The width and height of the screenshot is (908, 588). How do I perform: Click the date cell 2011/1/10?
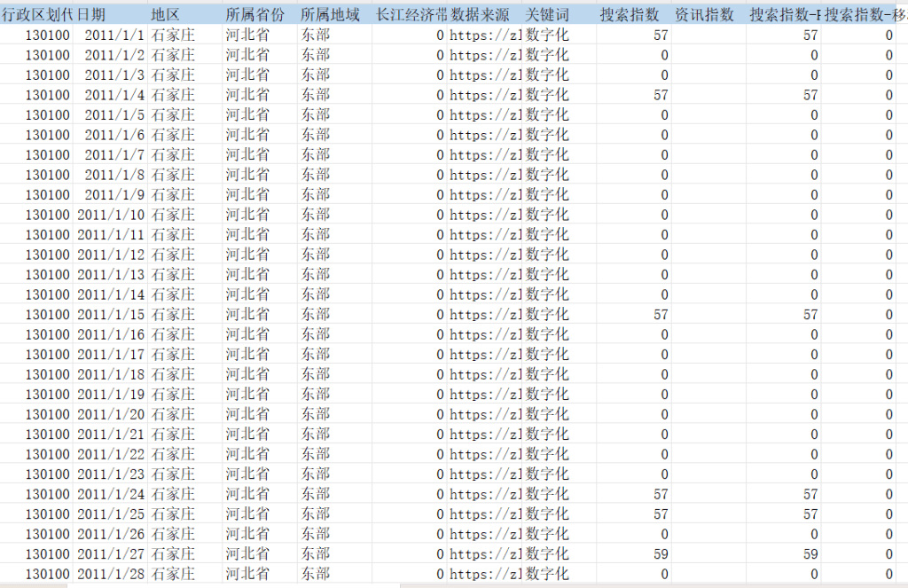111,215
